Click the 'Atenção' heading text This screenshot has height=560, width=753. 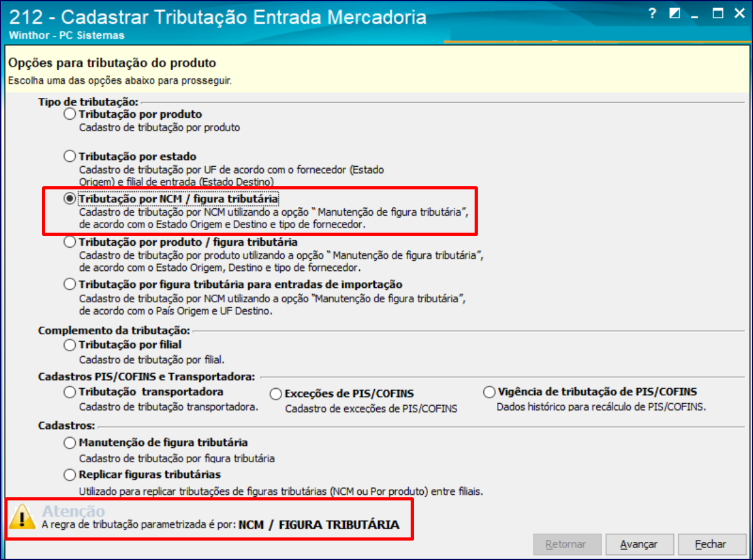click(73, 511)
